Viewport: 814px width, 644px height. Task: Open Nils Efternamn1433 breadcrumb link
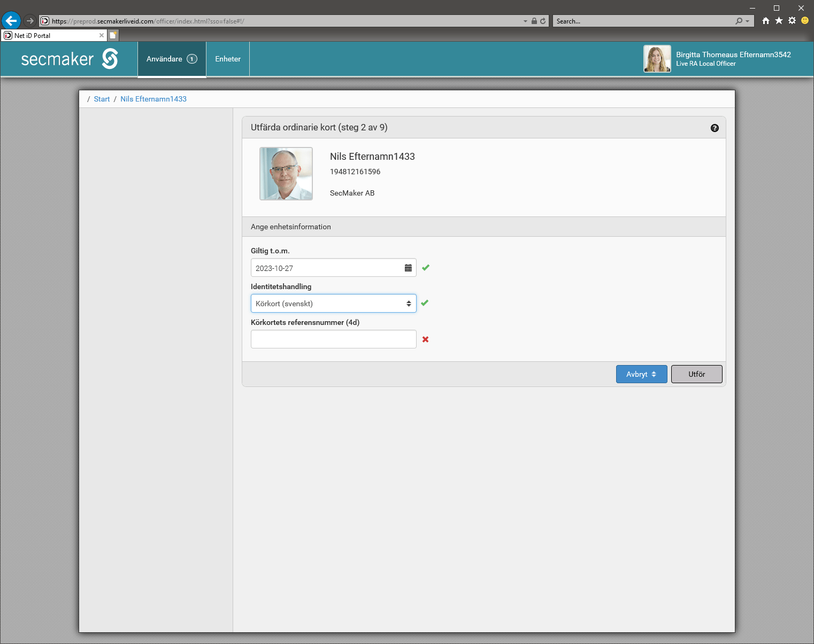tap(153, 99)
